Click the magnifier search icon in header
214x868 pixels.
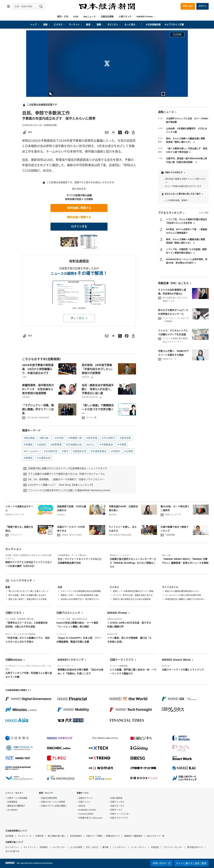pyautogui.click(x=41, y=6)
